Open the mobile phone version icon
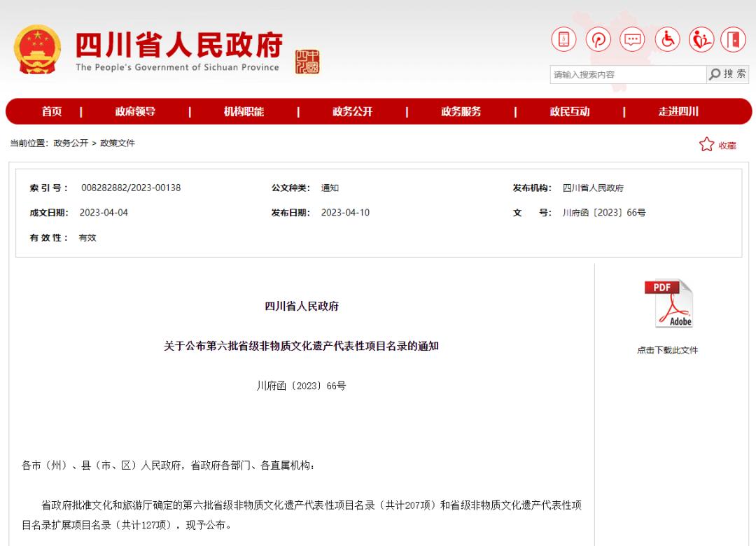The image size is (756, 546). [563, 39]
